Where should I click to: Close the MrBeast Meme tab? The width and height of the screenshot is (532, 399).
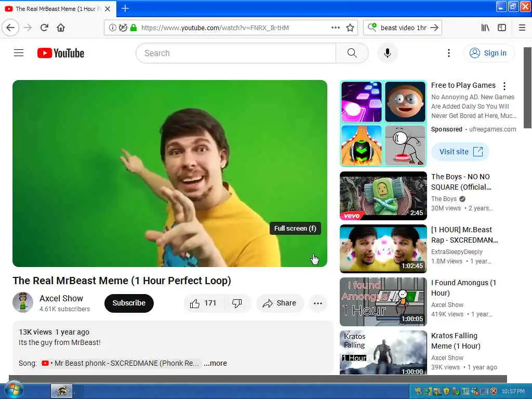tap(108, 9)
